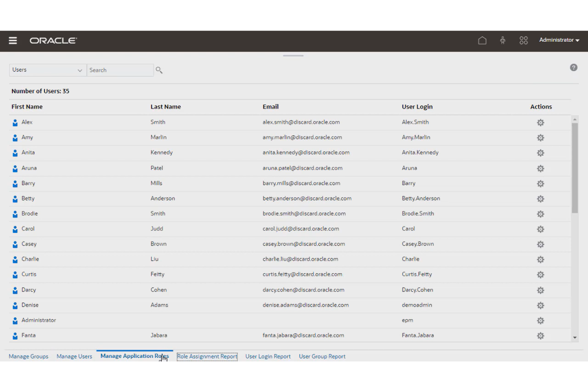The height and width of the screenshot is (392, 588).
Task: Open the Navigator apps grid icon
Action: [x=523, y=40]
